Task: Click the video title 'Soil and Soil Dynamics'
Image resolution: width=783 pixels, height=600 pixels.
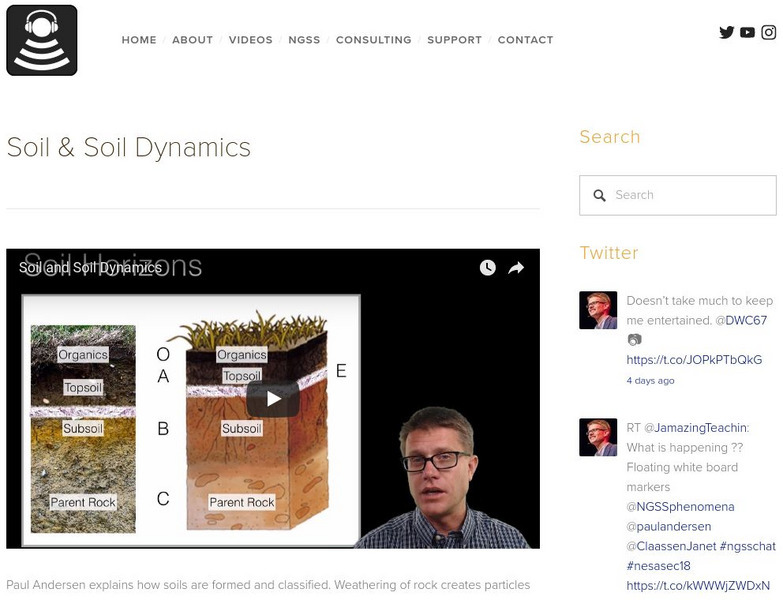Action: pyautogui.click(x=90, y=268)
